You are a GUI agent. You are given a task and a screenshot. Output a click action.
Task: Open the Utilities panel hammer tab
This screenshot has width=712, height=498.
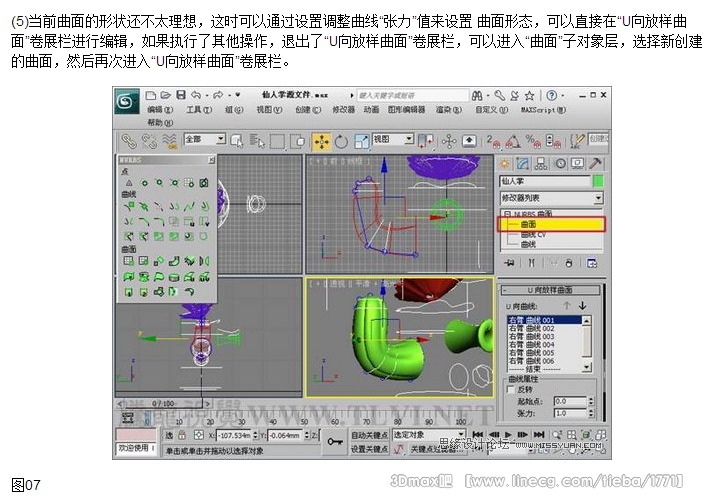pos(596,164)
